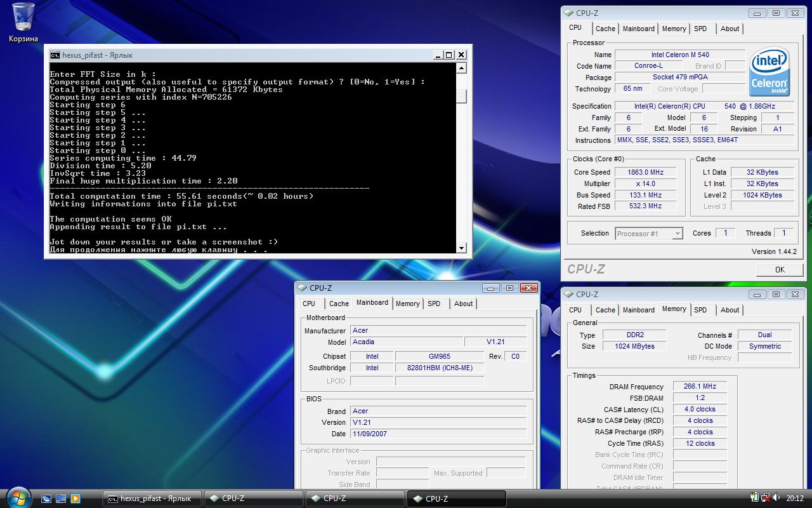Screen dimensions: 812x508
Task: Open the About tab in the Mainboard CPU-Z window
Action: (463, 304)
